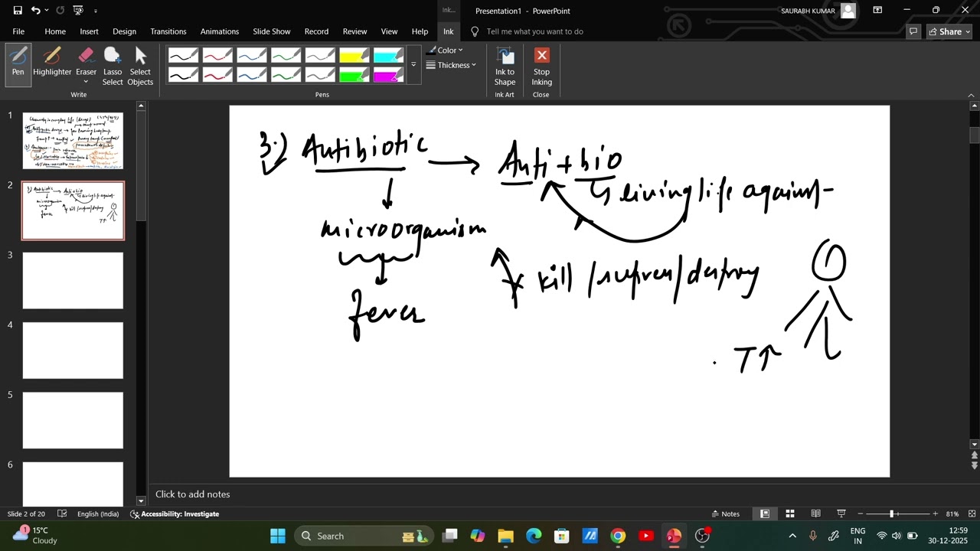Screen dimensions: 980x551
Task: Go to next slide arrow on scrollbar
Action: (x=974, y=465)
